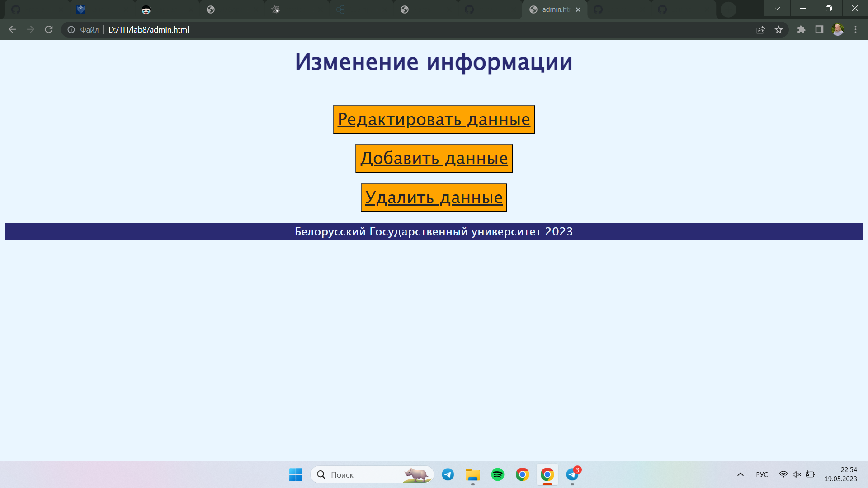Viewport: 868px width, 488px height.
Task: Click the Поиск search field in the taskbar
Action: [x=362, y=474]
